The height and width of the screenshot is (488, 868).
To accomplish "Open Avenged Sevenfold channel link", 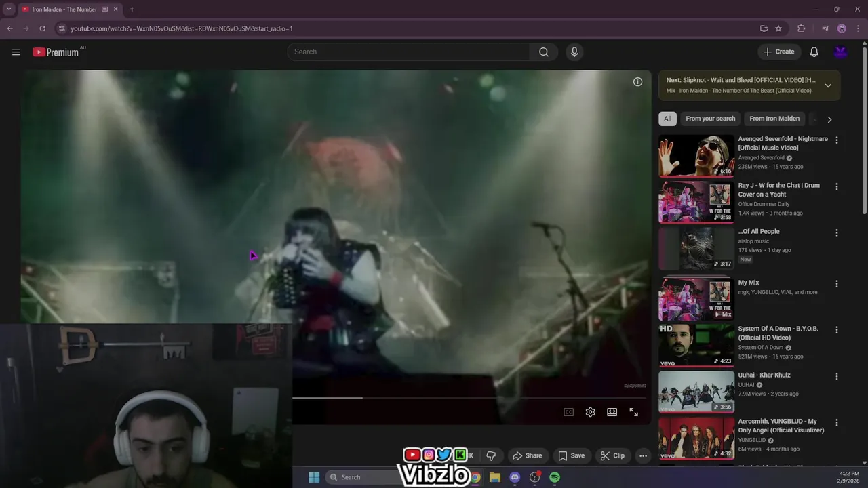I will (x=761, y=157).
